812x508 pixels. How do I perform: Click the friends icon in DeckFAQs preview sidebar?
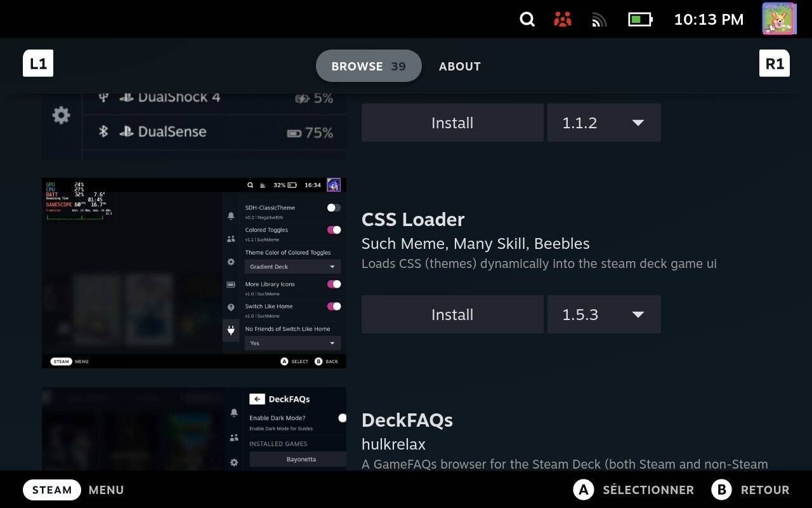pos(234,438)
